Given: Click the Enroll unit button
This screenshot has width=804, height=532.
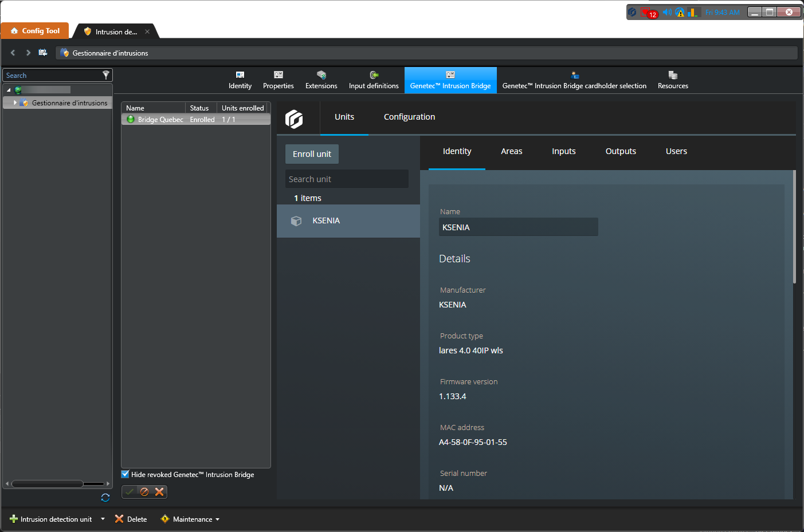Looking at the screenshot, I should tap(312, 154).
